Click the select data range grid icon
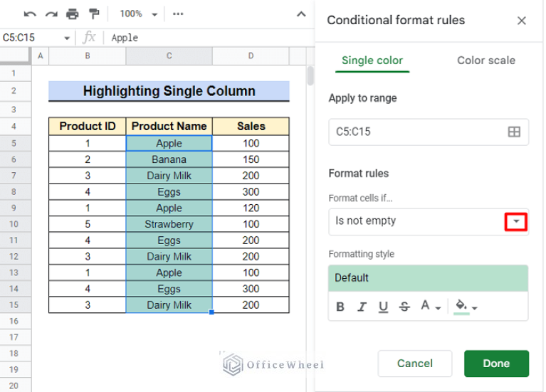This screenshot has height=392, width=546. click(x=513, y=132)
